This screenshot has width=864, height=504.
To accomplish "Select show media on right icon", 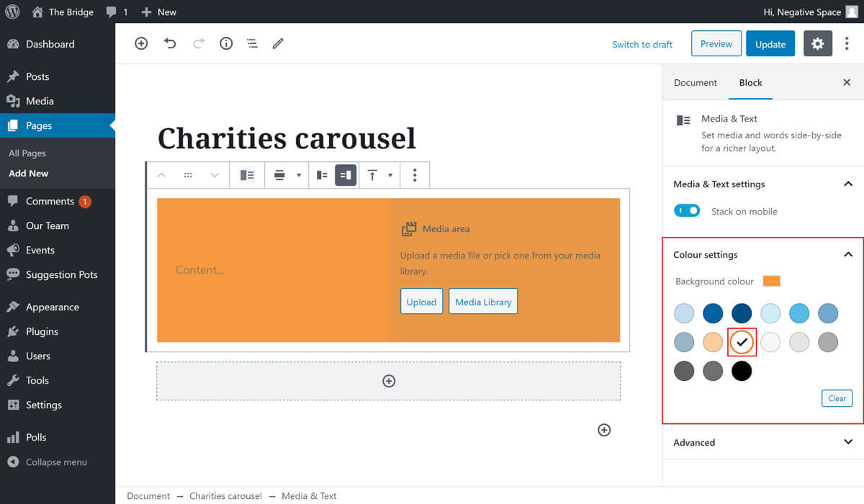I will [346, 175].
